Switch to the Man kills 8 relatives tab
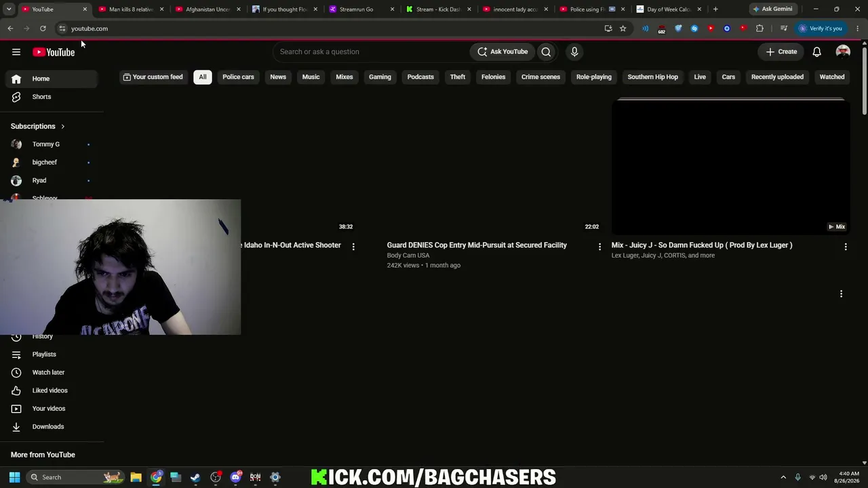This screenshot has height=488, width=868. tap(132, 9)
